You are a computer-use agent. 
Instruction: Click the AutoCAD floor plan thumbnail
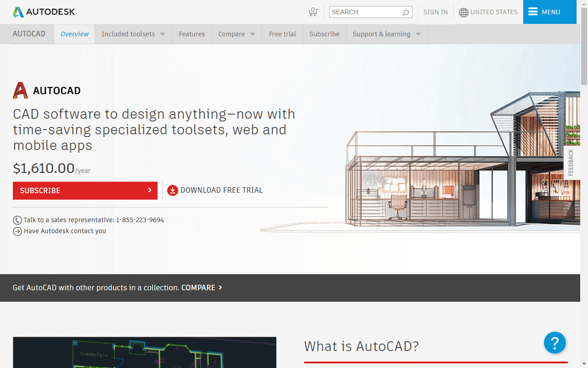(x=145, y=352)
